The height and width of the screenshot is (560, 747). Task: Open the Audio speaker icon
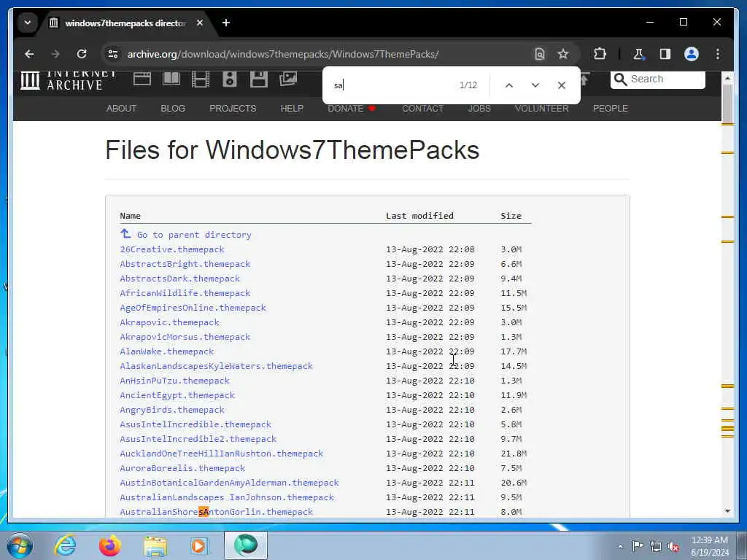pos(229,79)
